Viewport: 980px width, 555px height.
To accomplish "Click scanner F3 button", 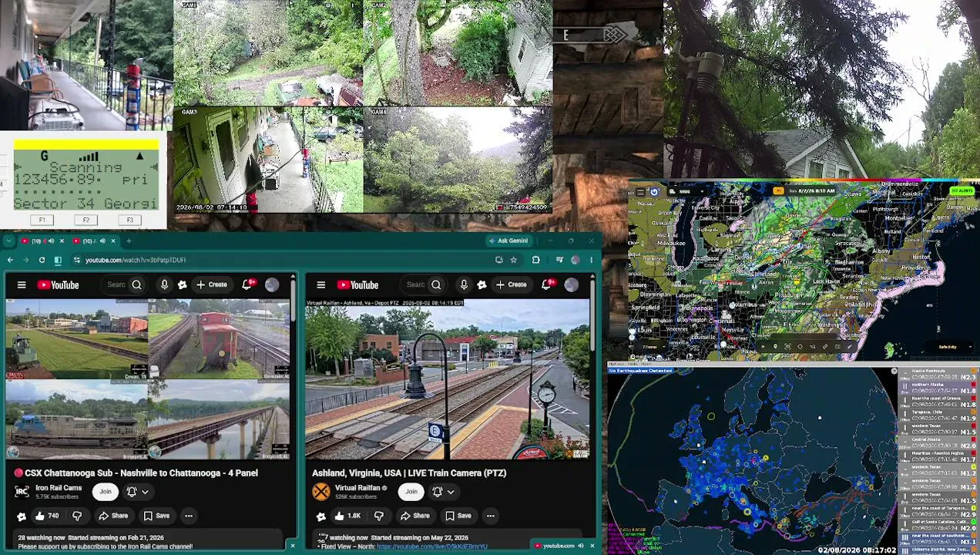I will point(129,220).
